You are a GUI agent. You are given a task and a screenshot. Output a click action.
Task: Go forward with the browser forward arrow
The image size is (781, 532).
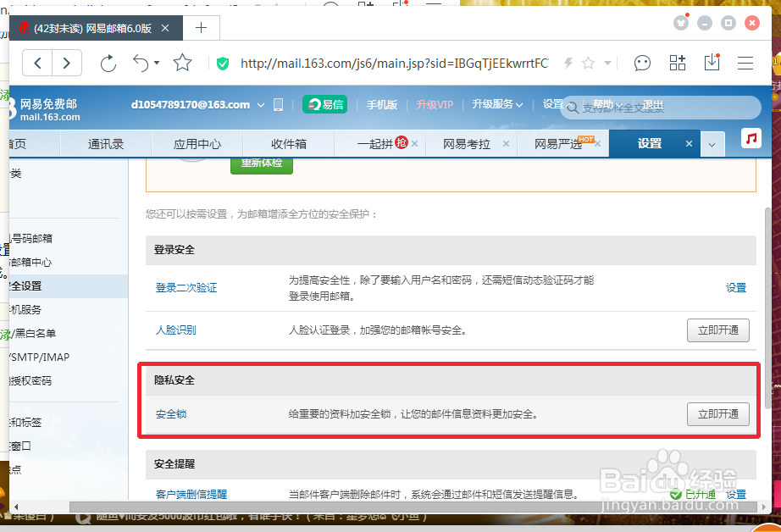pos(67,64)
